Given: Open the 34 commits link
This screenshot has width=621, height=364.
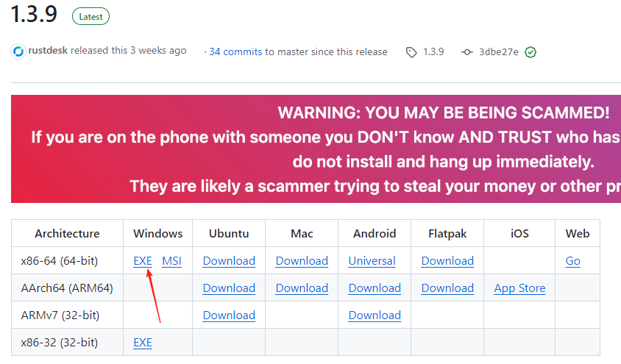Looking at the screenshot, I should click(235, 51).
